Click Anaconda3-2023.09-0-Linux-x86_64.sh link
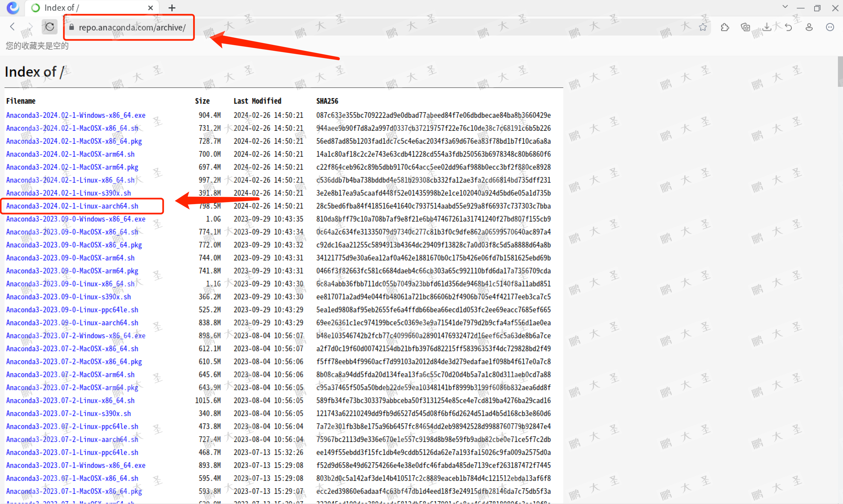The width and height of the screenshot is (843, 504). coord(70,284)
